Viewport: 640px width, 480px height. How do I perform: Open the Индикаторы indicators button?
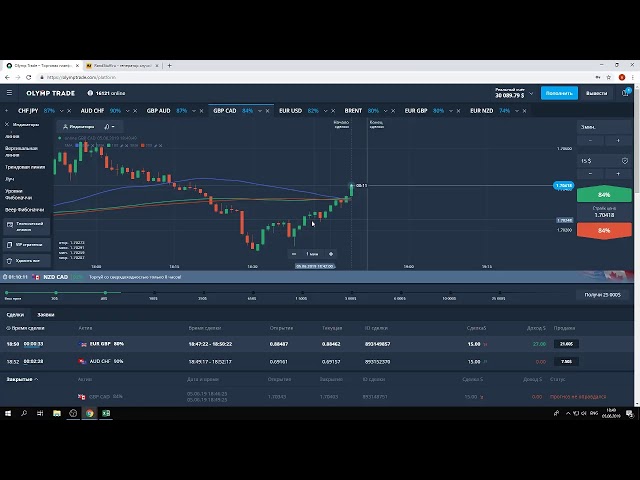pyautogui.click(x=79, y=127)
